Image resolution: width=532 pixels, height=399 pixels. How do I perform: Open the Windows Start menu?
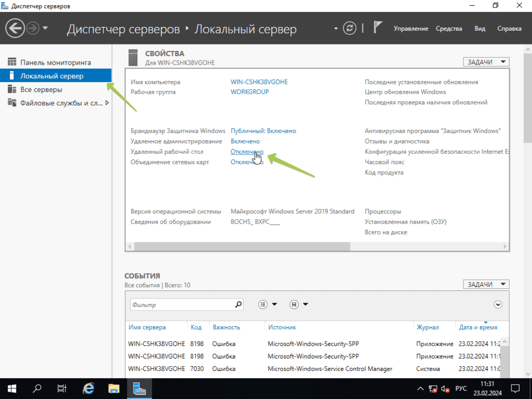(12, 388)
